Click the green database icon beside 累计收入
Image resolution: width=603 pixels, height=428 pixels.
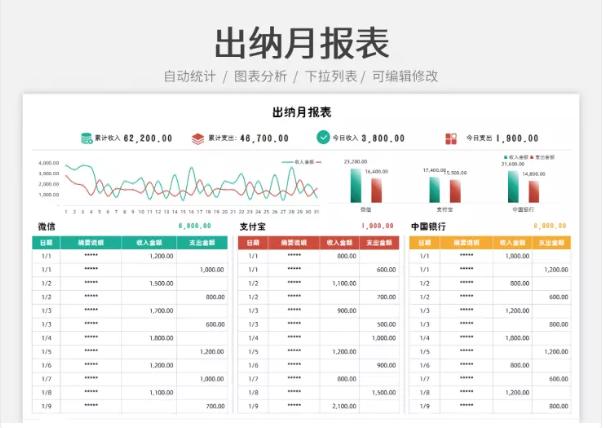(87, 138)
